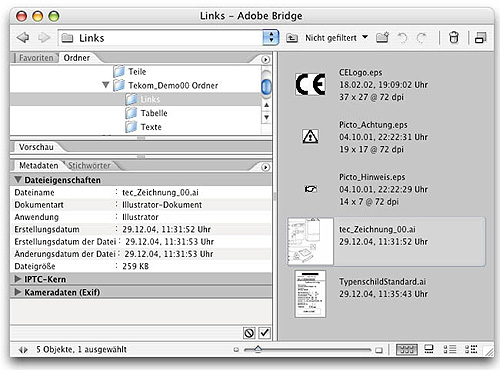Rotate 90° counterclockwise
The image size is (500, 370).
pos(403,38)
